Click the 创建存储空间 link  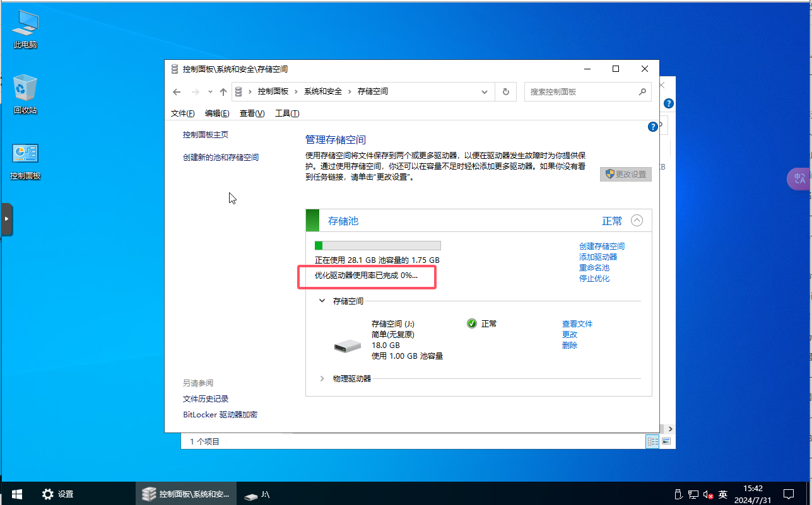pos(602,247)
